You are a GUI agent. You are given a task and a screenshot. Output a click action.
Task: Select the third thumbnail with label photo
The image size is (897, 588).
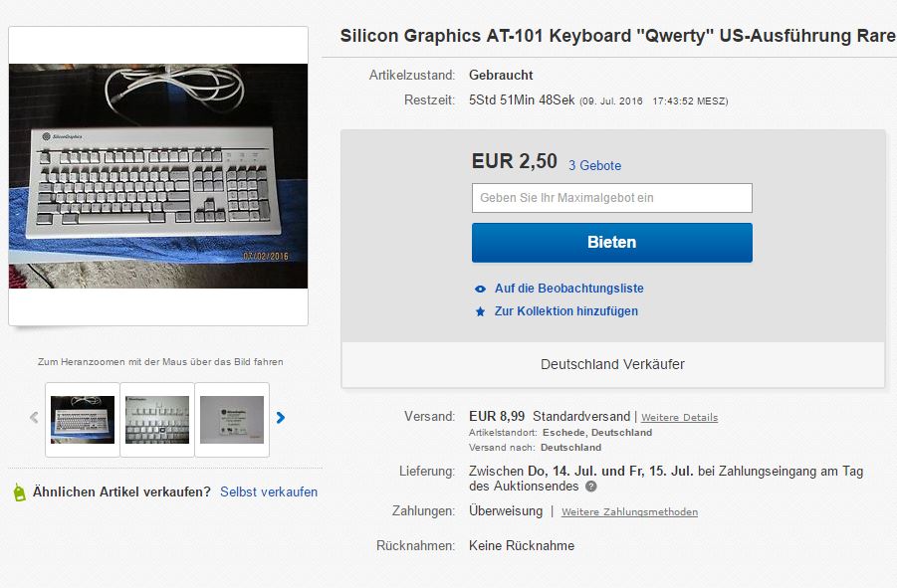pyautogui.click(x=232, y=419)
